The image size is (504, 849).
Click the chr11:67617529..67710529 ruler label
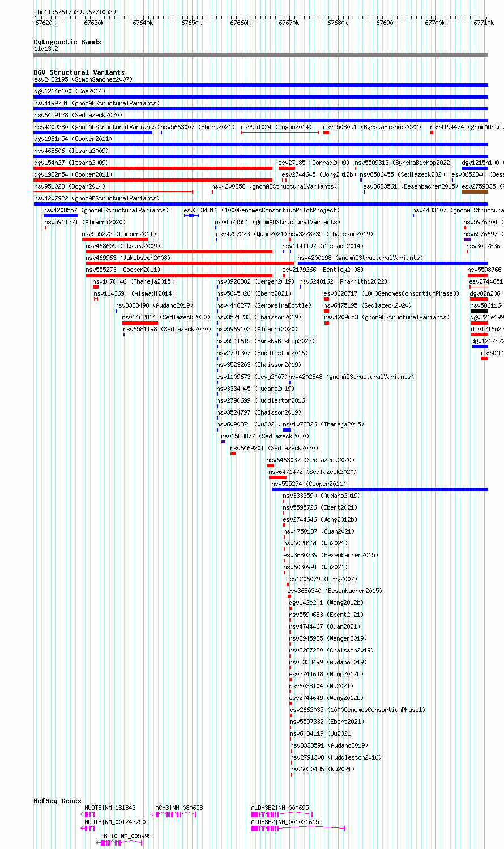coord(75,12)
